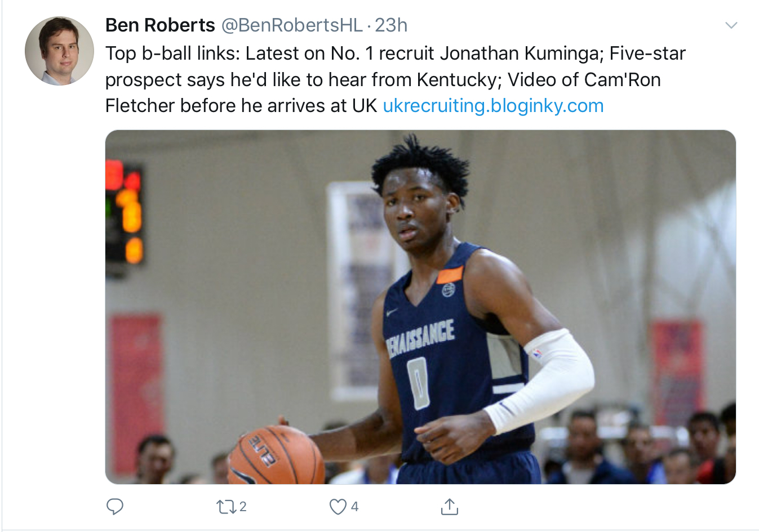Share the tweet via the share icon
This screenshot has width=759, height=532.
tap(449, 507)
